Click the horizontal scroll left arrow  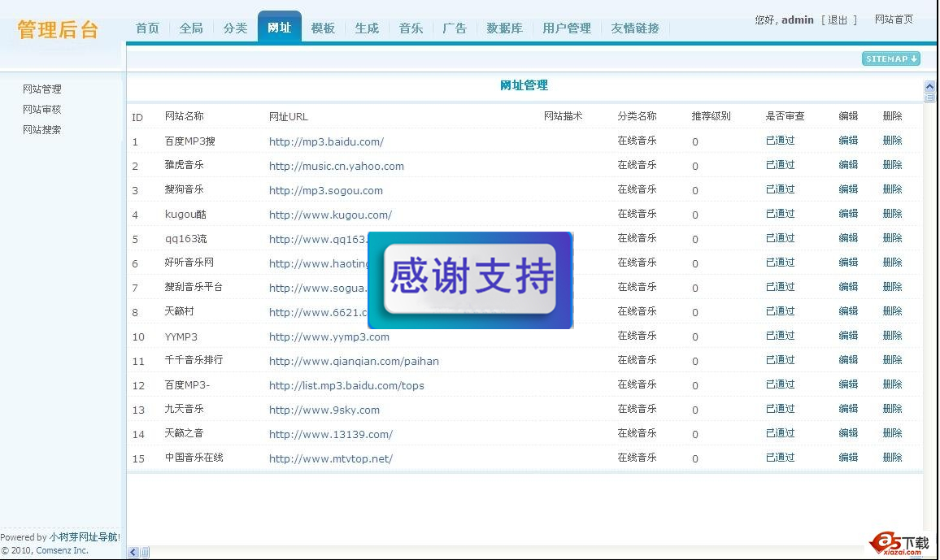point(133,552)
